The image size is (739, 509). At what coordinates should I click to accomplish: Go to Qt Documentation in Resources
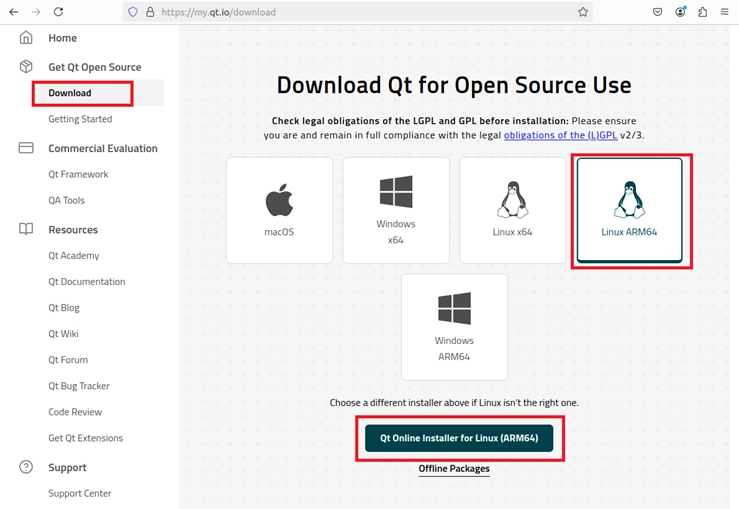[87, 282]
